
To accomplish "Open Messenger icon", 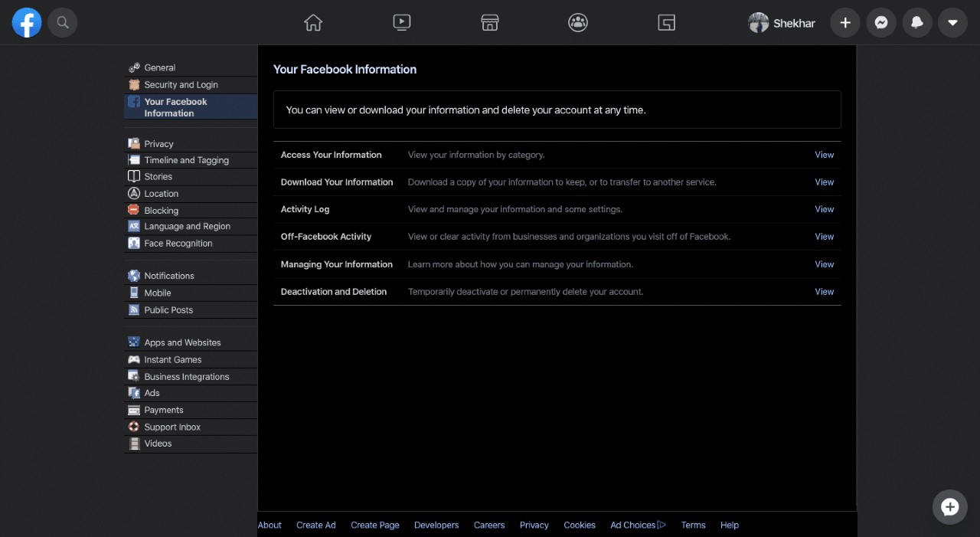I will [881, 23].
